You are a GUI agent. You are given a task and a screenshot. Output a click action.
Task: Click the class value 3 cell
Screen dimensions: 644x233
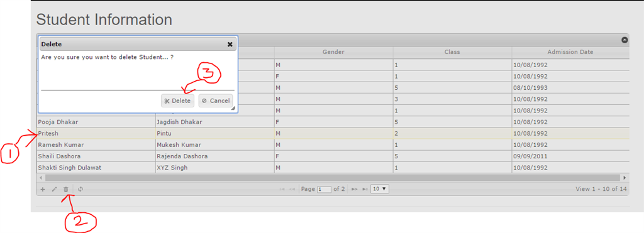click(452, 99)
